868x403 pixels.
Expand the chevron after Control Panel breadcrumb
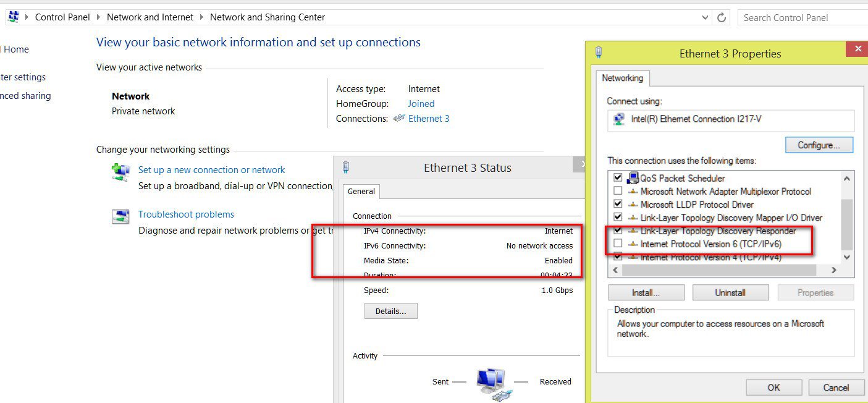(x=98, y=17)
